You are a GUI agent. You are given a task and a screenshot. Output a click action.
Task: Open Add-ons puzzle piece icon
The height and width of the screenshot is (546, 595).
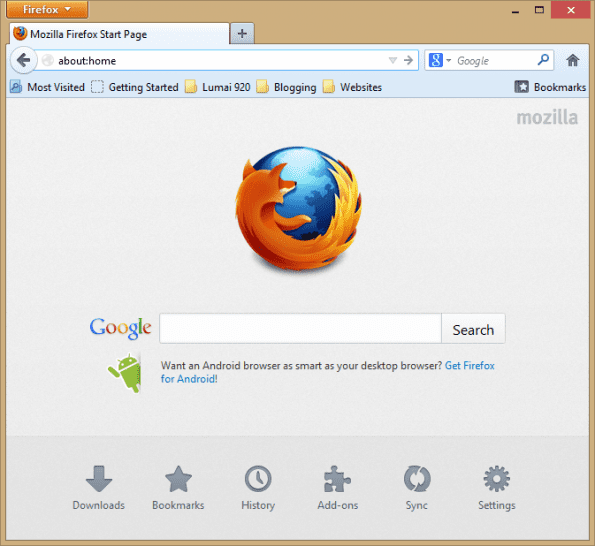[338, 488]
